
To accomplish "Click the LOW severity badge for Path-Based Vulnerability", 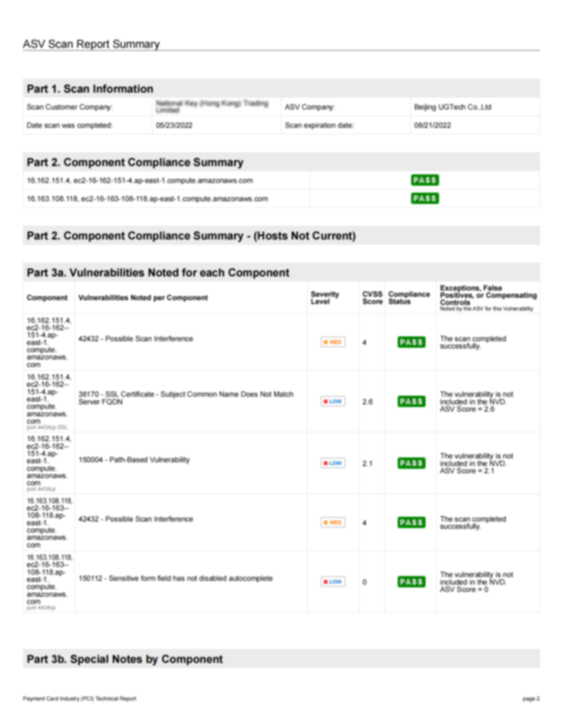I will 333,463.
